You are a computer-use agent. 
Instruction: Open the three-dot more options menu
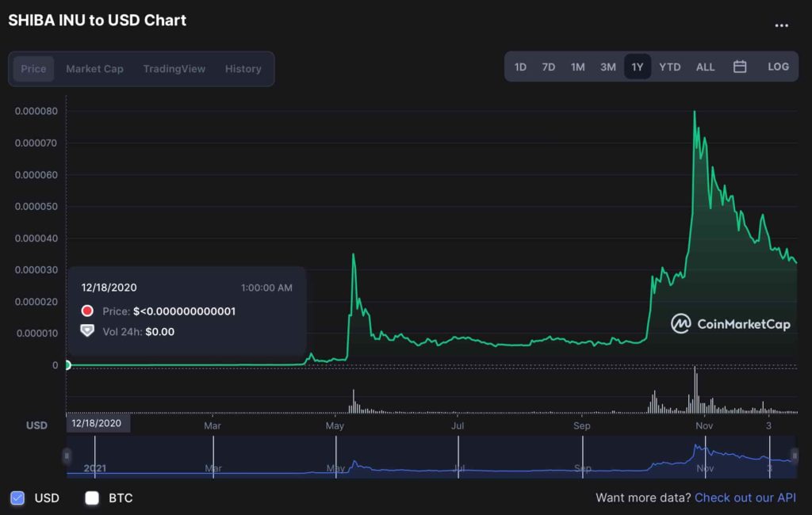pos(781,25)
